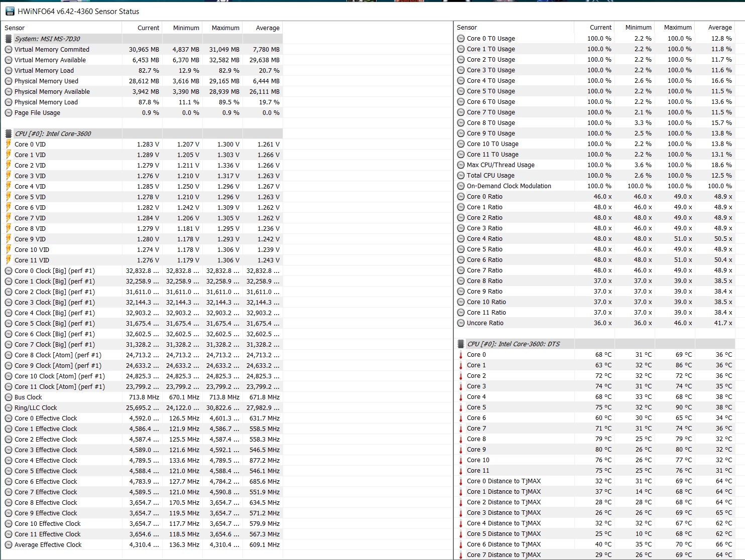Click the sensor icon for Average Effective Clock
This screenshot has height=560, width=745.
(9, 544)
